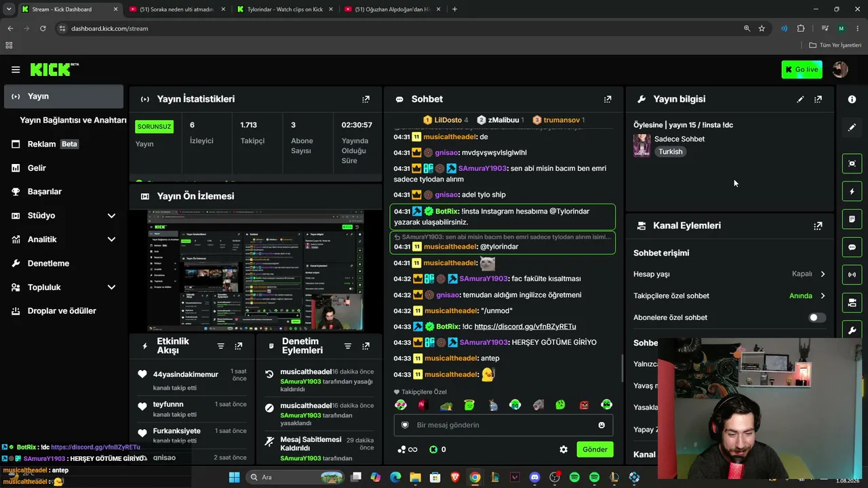Open Hesap yaşı setting chevron
The height and width of the screenshot is (488, 868).
[x=823, y=274]
